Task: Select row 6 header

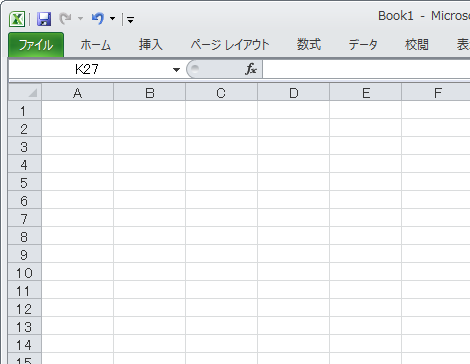Action: (25, 200)
